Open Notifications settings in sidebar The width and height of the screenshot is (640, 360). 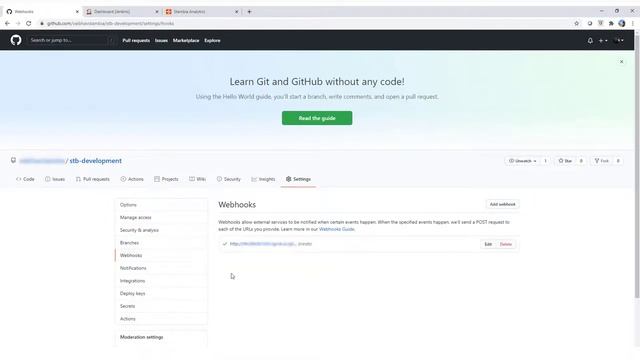click(161, 268)
